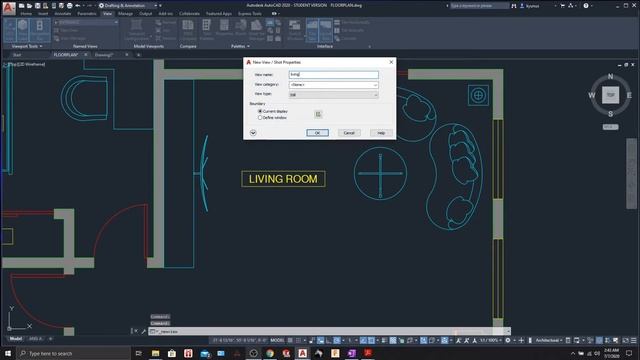Open the status bar customization menu icon
The image size is (640, 360).
click(x=633, y=340)
